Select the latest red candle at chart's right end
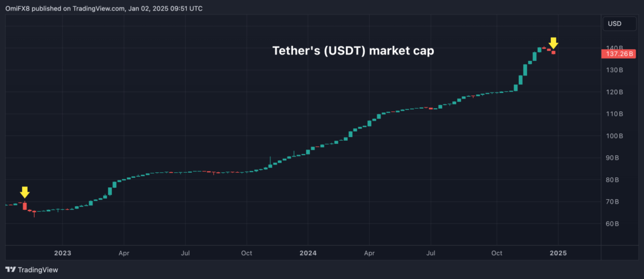This screenshot has width=644, height=279. pos(553,52)
